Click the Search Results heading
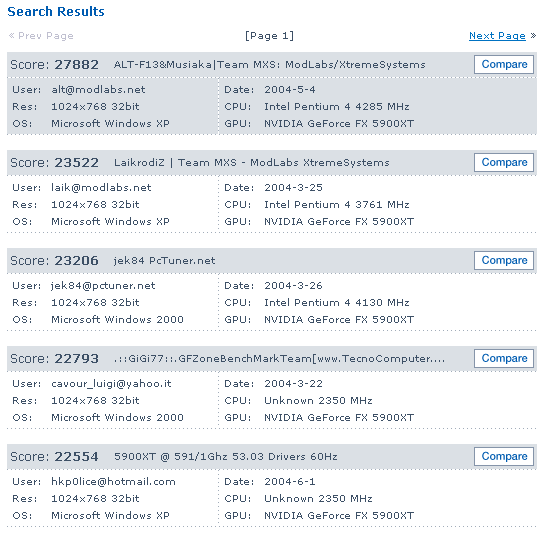 (x=56, y=12)
